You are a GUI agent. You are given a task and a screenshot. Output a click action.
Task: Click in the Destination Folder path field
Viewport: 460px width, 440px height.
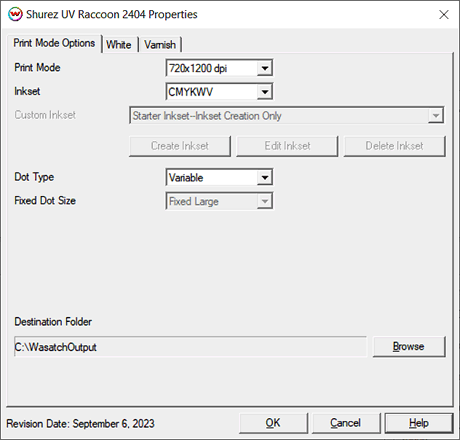click(x=190, y=347)
